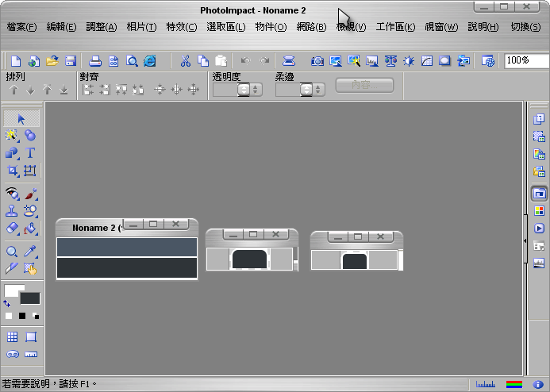Open the soft edge slider popup button
The image size is (550, 392).
coord(306,90)
